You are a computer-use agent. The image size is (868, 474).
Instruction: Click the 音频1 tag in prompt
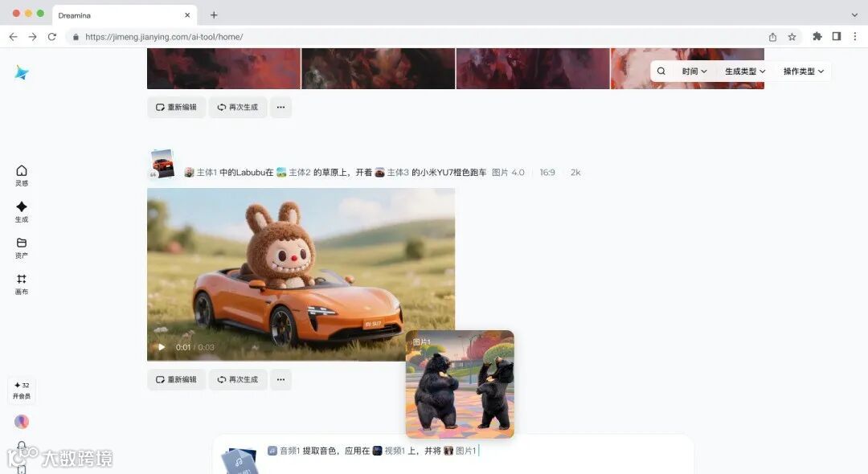pyautogui.click(x=284, y=451)
